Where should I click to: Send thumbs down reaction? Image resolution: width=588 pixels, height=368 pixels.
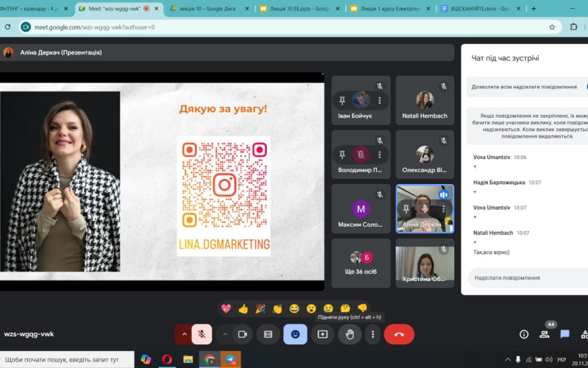tap(362, 308)
